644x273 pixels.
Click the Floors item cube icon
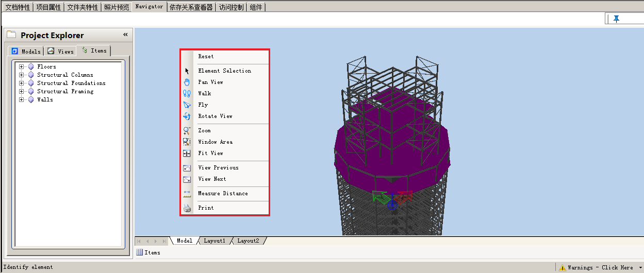click(x=31, y=66)
